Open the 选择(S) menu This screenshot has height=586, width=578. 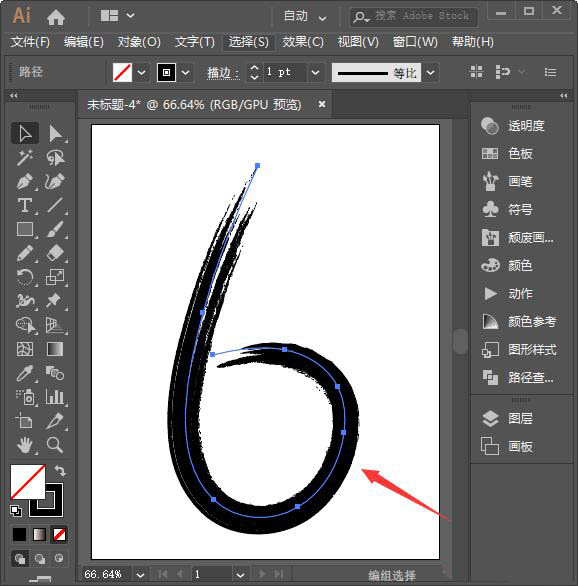[x=248, y=41]
